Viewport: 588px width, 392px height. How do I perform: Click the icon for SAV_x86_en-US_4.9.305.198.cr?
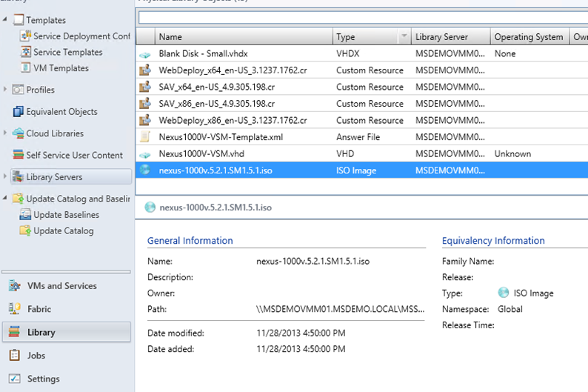pyautogui.click(x=145, y=103)
